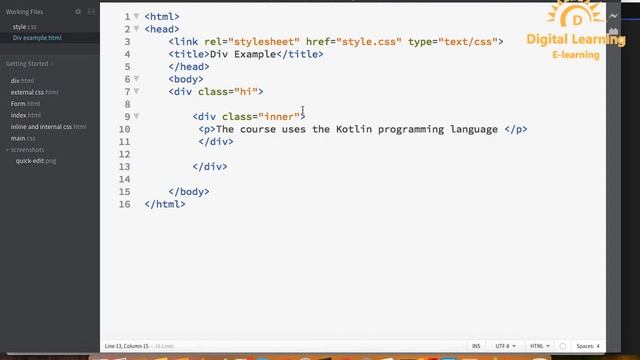Click the "stylesheet" rel value on line 3
Screen dimensions: 640x360
pyautogui.click(x=264, y=42)
